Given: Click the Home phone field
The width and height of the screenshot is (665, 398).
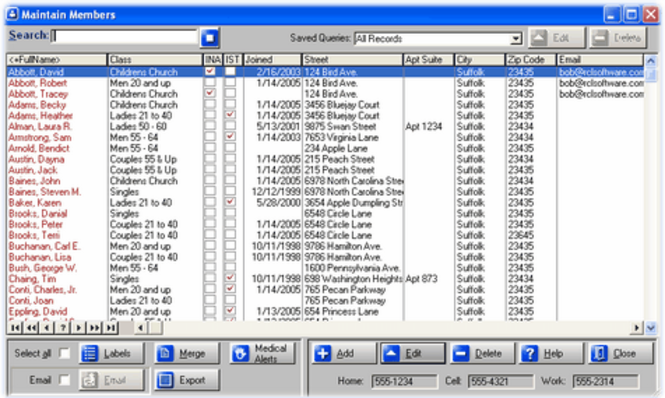Looking at the screenshot, I should click(x=404, y=381).
